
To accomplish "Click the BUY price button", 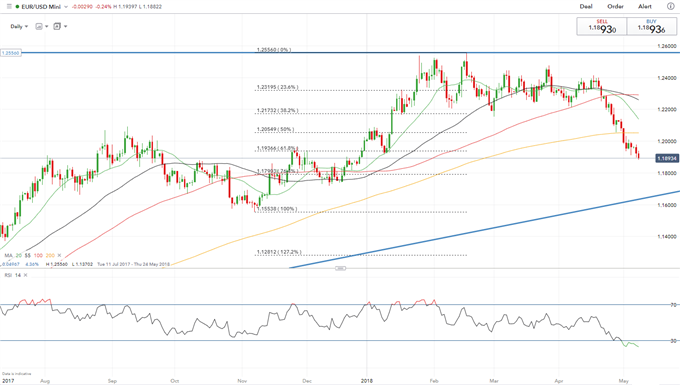I will coord(651,26).
